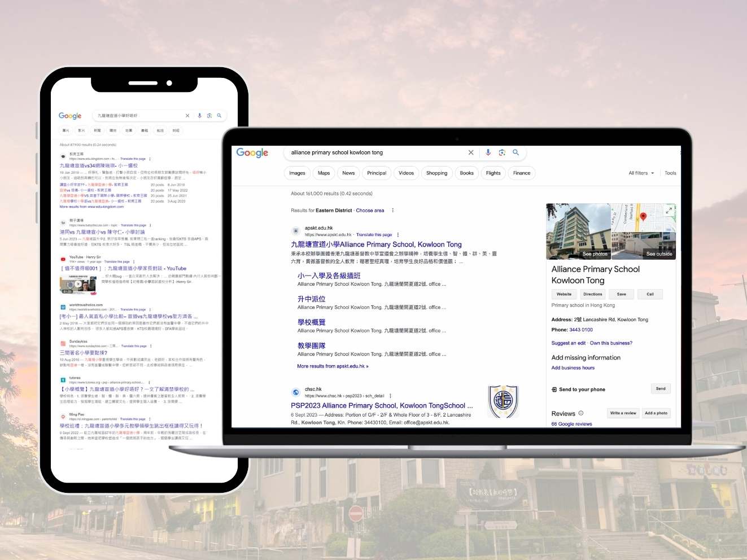Open phone result 九龍塘宣道vs34網陳瑞琪
Screen dimensions: 747x560
click(99, 166)
